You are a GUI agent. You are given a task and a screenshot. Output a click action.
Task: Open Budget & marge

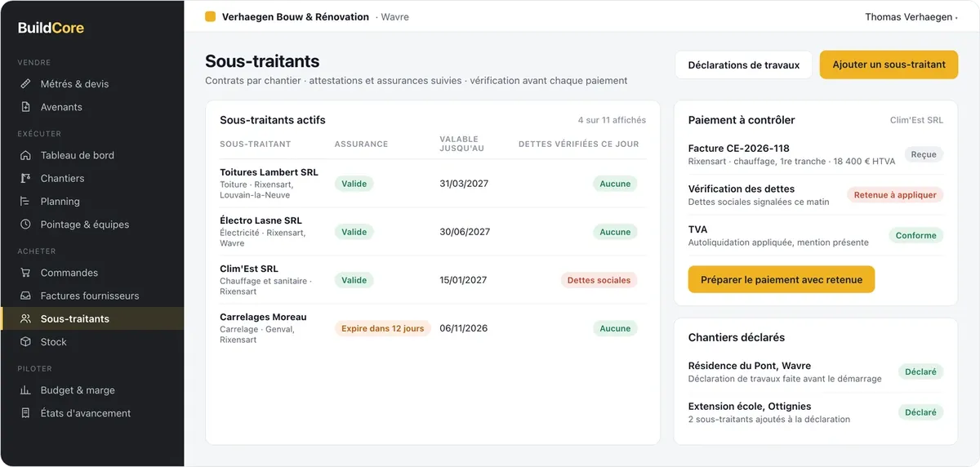[91, 390]
